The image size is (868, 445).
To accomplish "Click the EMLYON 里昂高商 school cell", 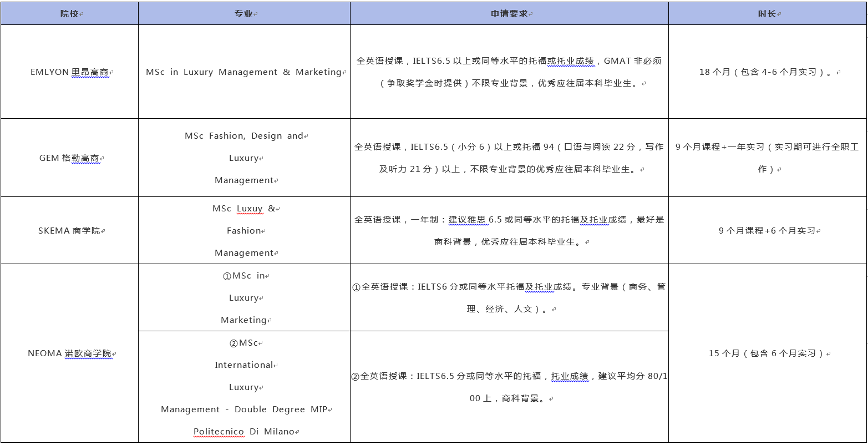I will pyautogui.click(x=70, y=72).
